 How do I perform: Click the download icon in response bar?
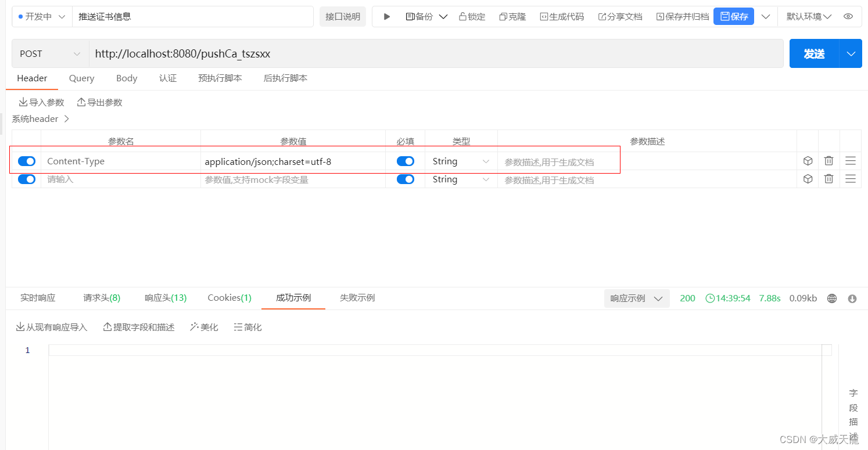coord(852,298)
